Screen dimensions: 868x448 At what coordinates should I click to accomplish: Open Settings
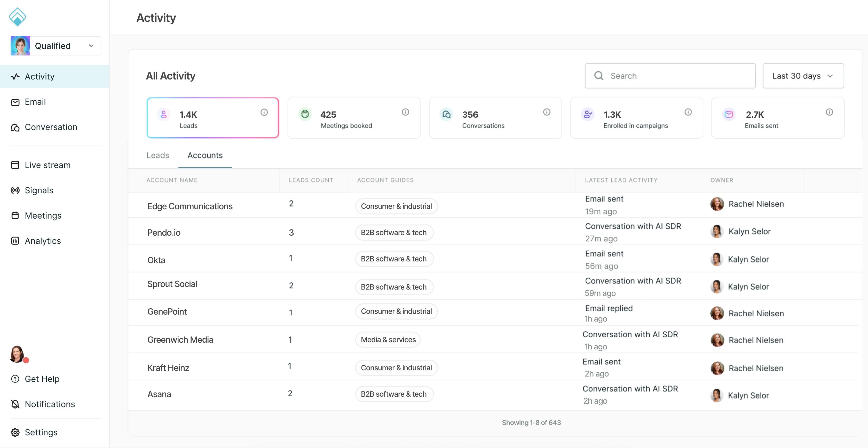(34, 432)
